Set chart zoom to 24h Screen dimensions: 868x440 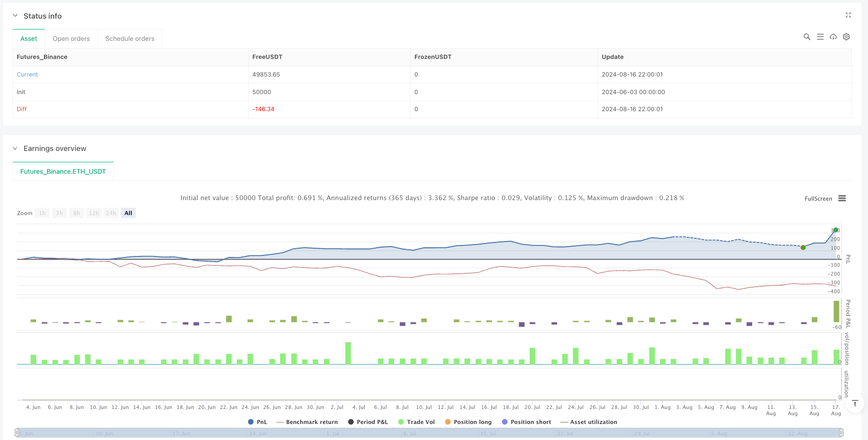(111, 213)
